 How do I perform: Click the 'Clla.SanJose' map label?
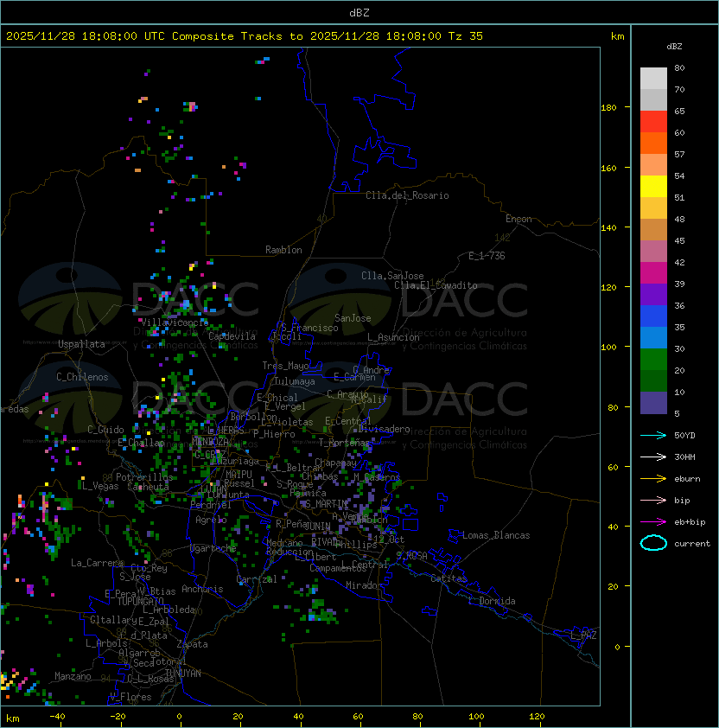(392, 276)
